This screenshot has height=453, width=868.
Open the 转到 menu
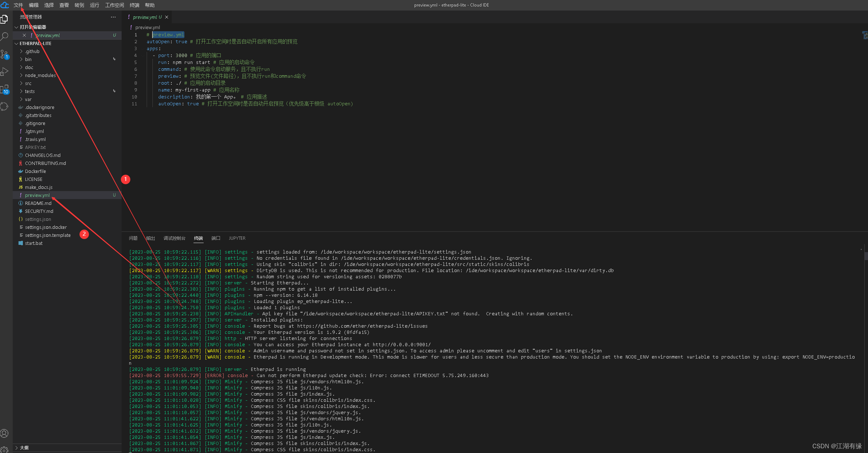click(80, 5)
